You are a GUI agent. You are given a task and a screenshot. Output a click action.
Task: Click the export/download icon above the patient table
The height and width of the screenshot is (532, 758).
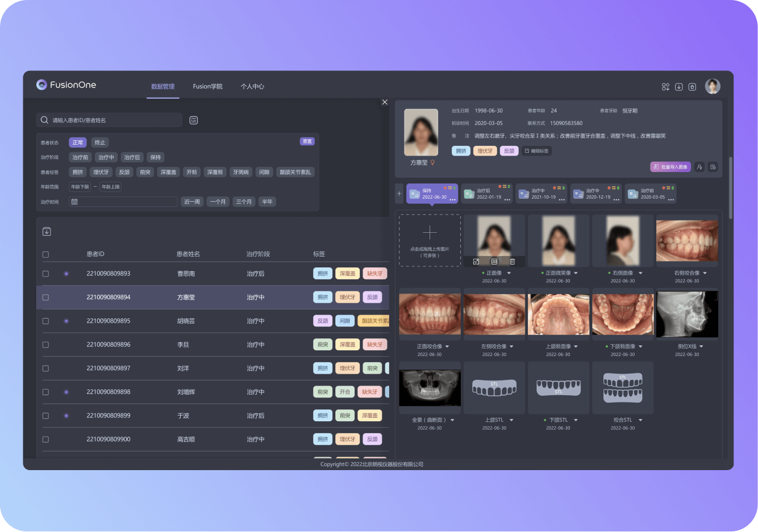coord(47,231)
